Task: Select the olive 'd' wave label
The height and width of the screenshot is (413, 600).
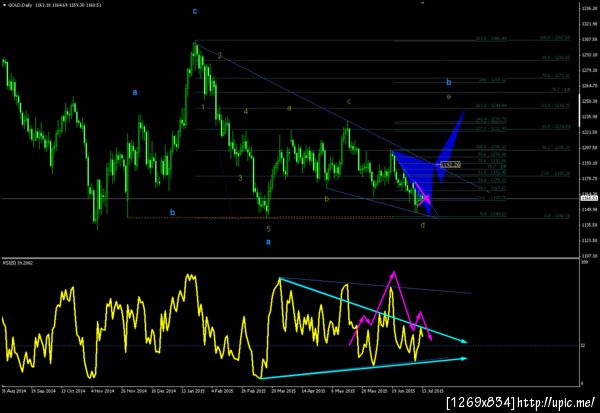Action: [x=422, y=225]
